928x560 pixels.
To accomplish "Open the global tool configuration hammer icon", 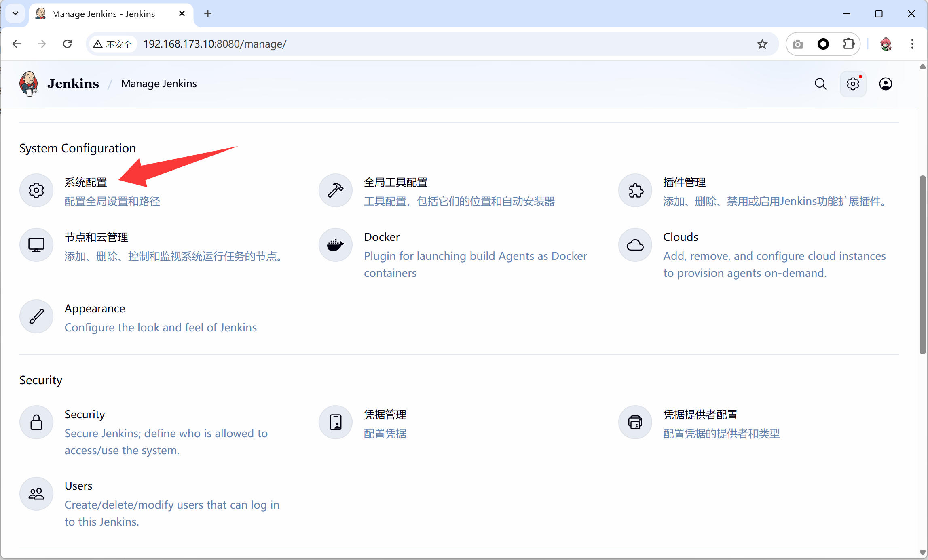I will pyautogui.click(x=336, y=190).
